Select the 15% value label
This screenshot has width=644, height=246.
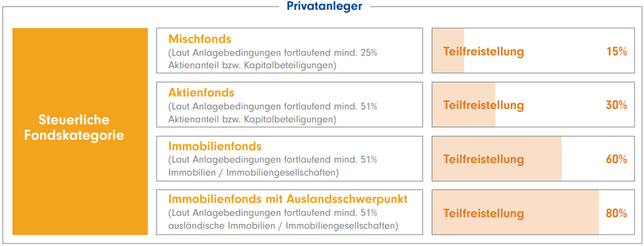[x=616, y=52]
